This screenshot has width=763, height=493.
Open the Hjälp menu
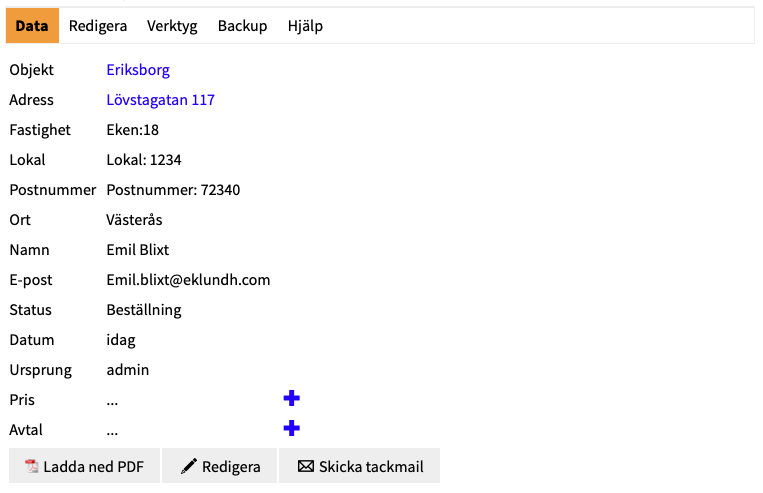305,26
